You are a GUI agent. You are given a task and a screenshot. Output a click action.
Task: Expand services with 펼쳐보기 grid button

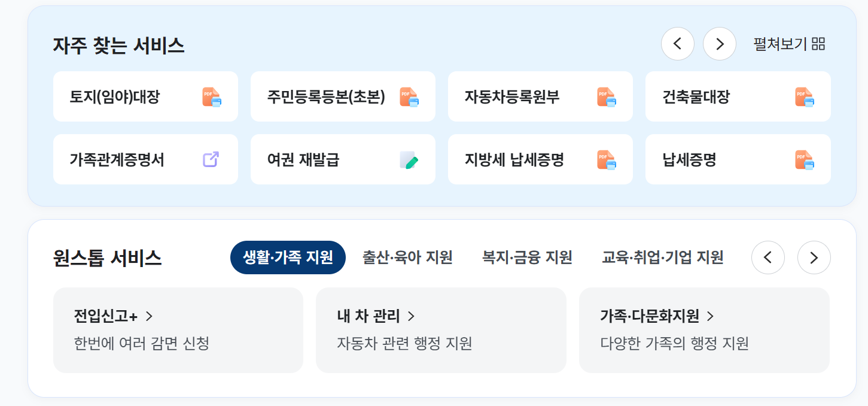pos(790,44)
